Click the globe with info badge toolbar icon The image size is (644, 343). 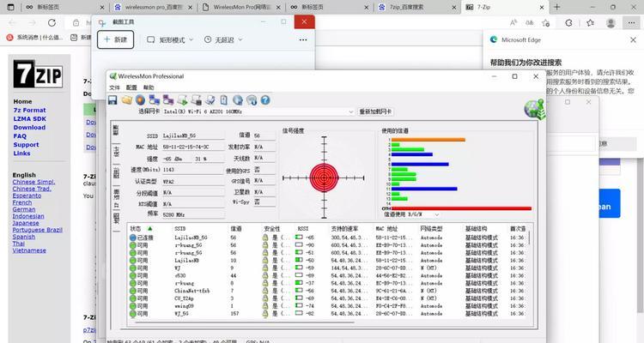(x=252, y=100)
